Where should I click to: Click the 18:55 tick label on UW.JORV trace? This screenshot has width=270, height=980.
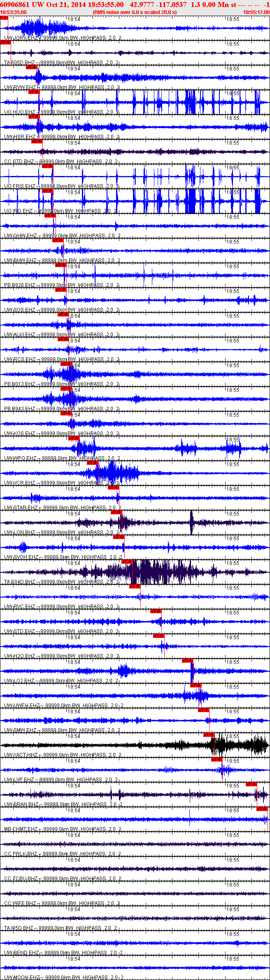pyautogui.click(x=233, y=19)
